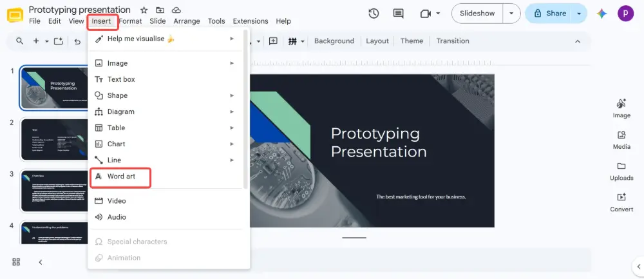Open the meeting camera dropdown arrow
Viewport: 644px width, 279px height.
pyautogui.click(x=438, y=14)
